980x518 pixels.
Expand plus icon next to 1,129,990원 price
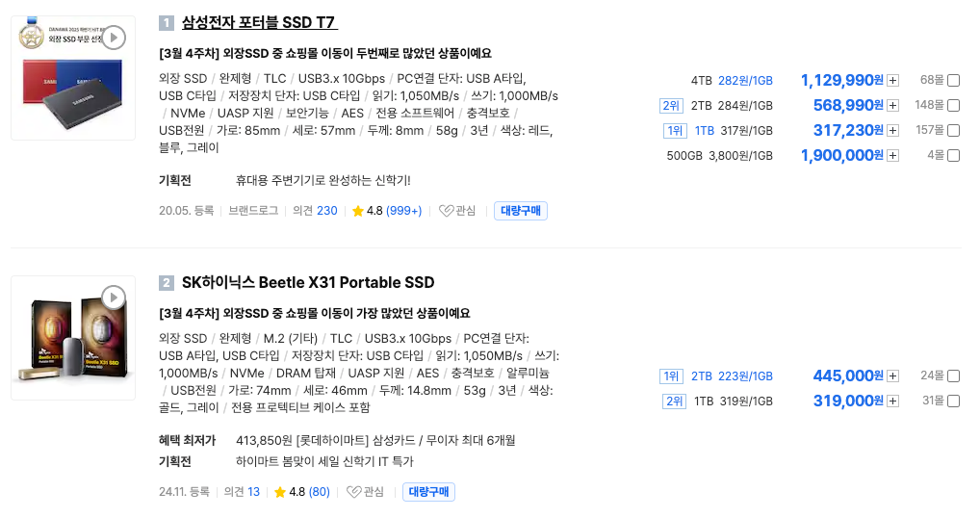[x=893, y=81]
